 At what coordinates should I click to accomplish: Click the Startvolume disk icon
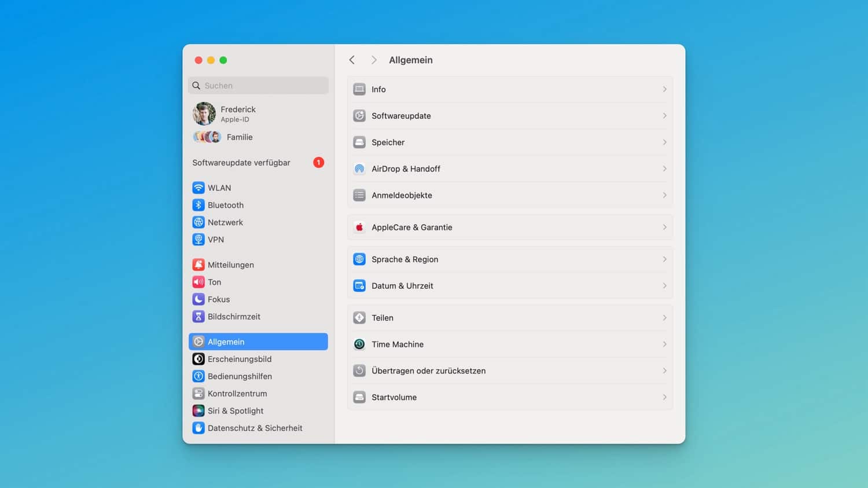[x=359, y=397]
